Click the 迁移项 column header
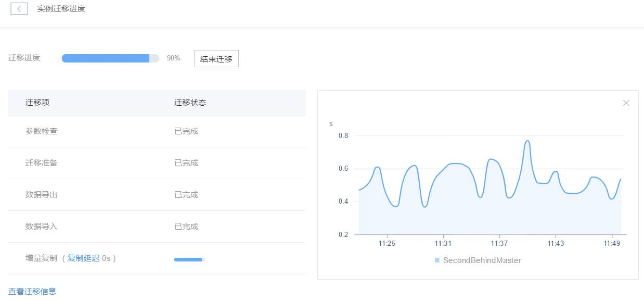 point(37,103)
